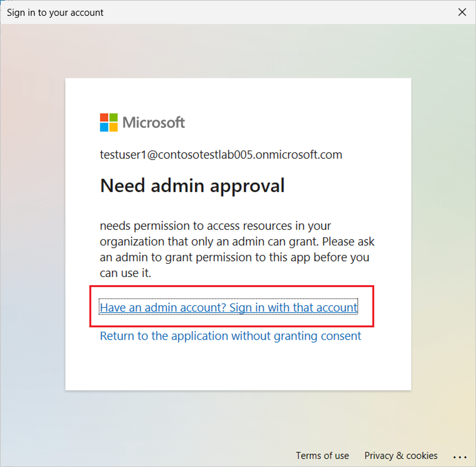Open the Terms of use link

(x=322, y=455)
